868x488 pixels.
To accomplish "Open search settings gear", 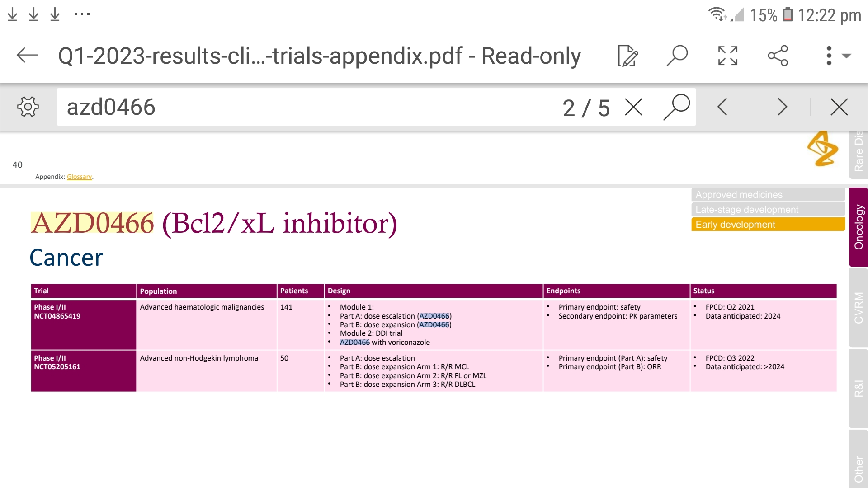I will click(x=28, y=107).
